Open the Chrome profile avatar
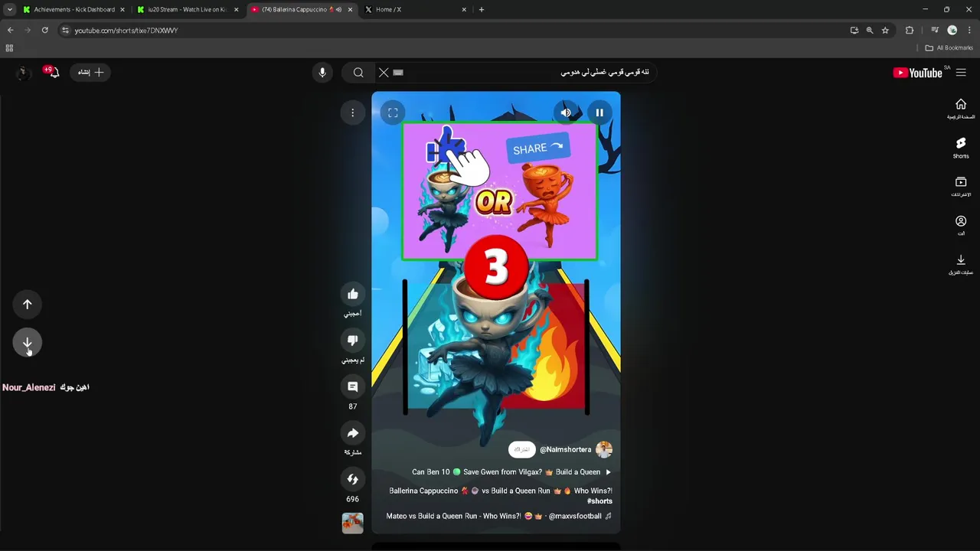This screenshot has height=551, width=980. coord(952,30)
